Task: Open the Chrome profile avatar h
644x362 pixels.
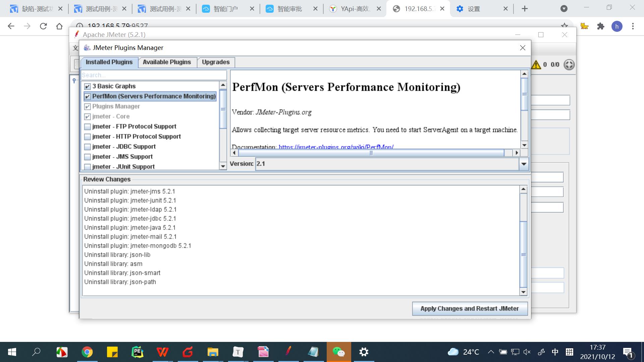Action: coord(617,26)
